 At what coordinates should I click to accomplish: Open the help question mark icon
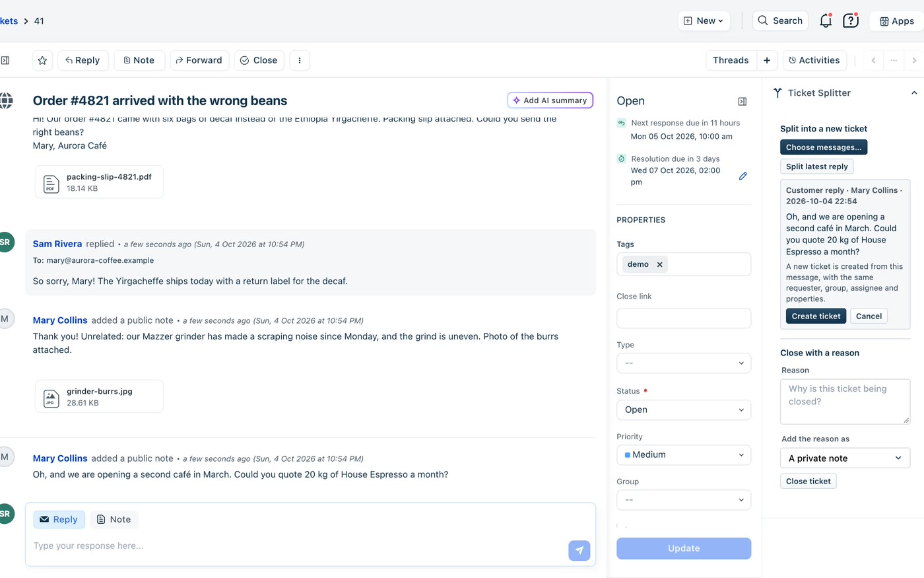tap(851, 20)
